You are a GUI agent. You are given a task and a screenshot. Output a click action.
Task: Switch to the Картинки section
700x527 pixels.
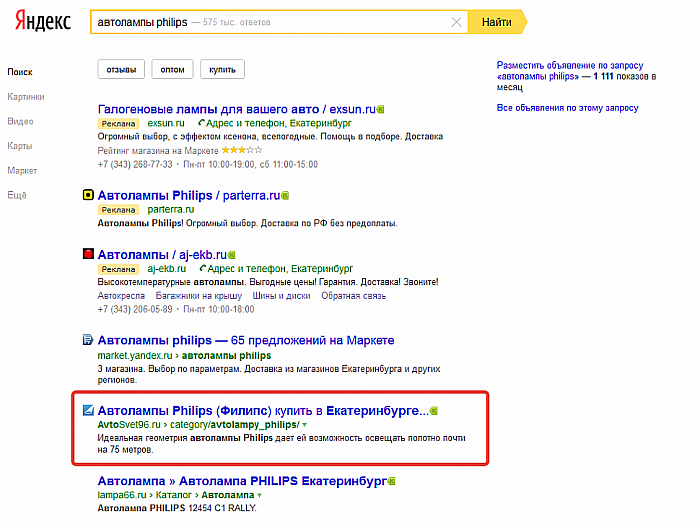point(26,96)
